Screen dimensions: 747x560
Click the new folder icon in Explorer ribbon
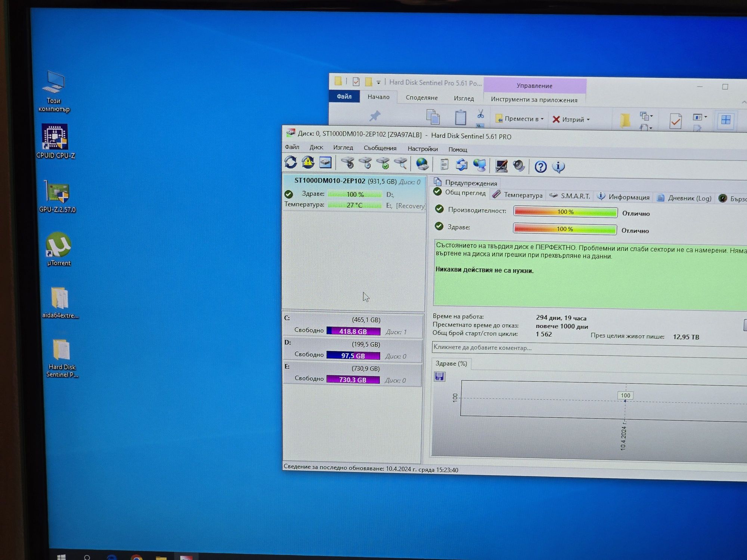tap(625, 121)
